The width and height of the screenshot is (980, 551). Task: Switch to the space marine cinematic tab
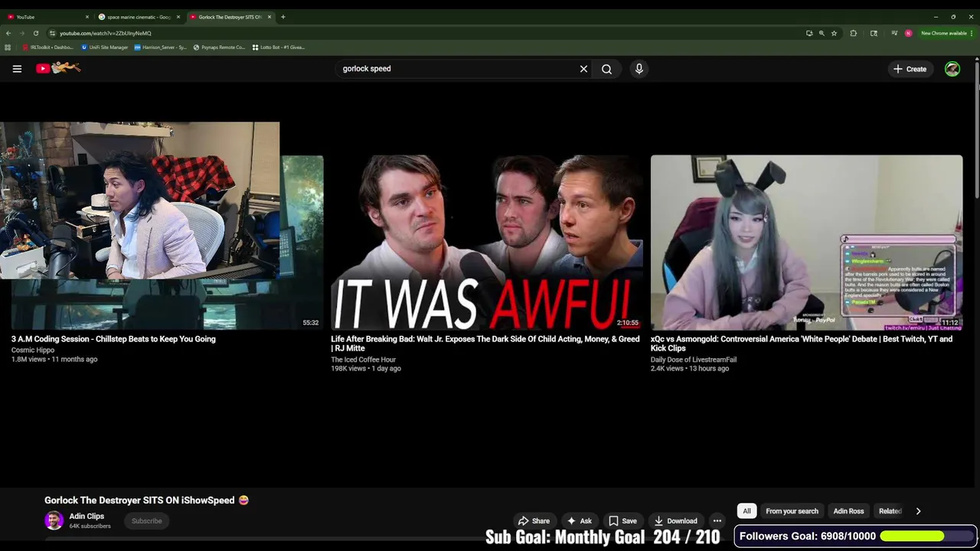click(138, 17)
